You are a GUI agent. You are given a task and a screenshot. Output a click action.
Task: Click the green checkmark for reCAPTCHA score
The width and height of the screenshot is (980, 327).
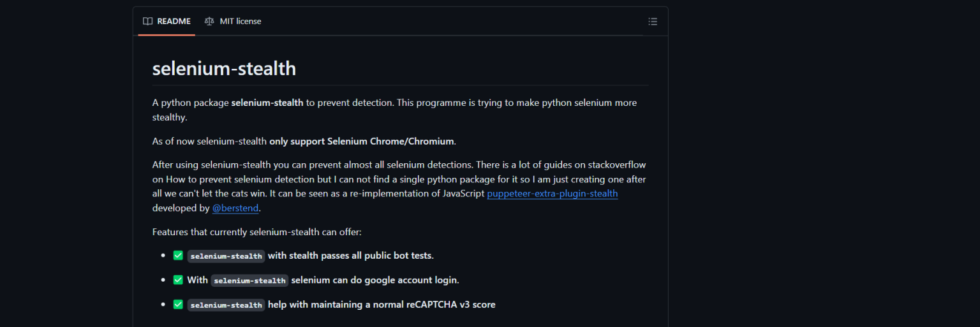tap(178, 305)
